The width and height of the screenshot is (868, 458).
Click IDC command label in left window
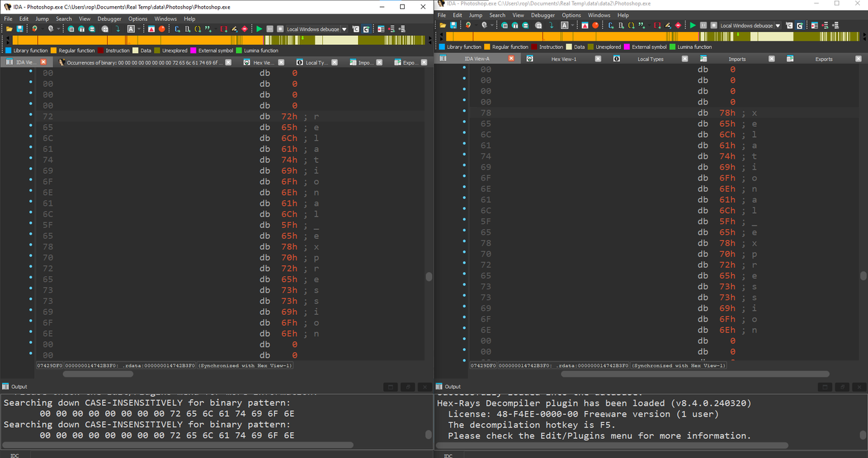point(14,455)
